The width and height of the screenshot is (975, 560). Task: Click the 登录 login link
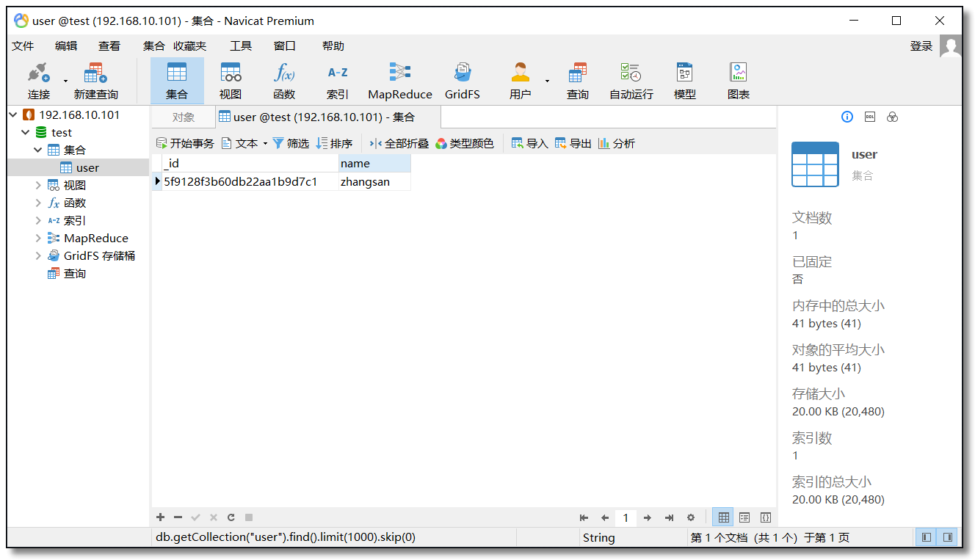[921, 46]
